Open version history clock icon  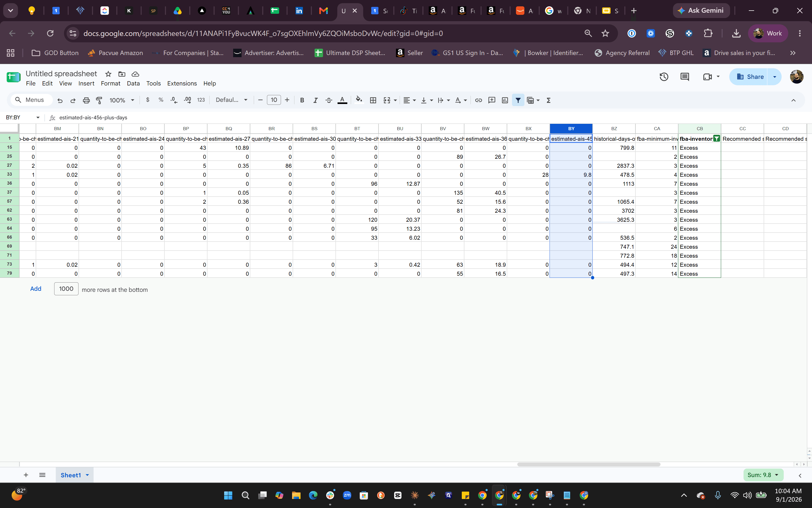(x=664, y=77)
